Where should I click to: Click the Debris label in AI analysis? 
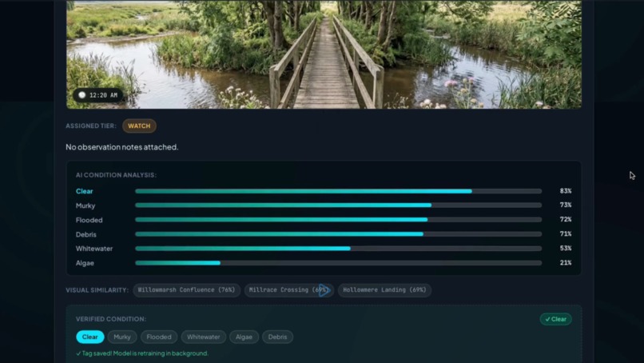[x=85, y=234]
